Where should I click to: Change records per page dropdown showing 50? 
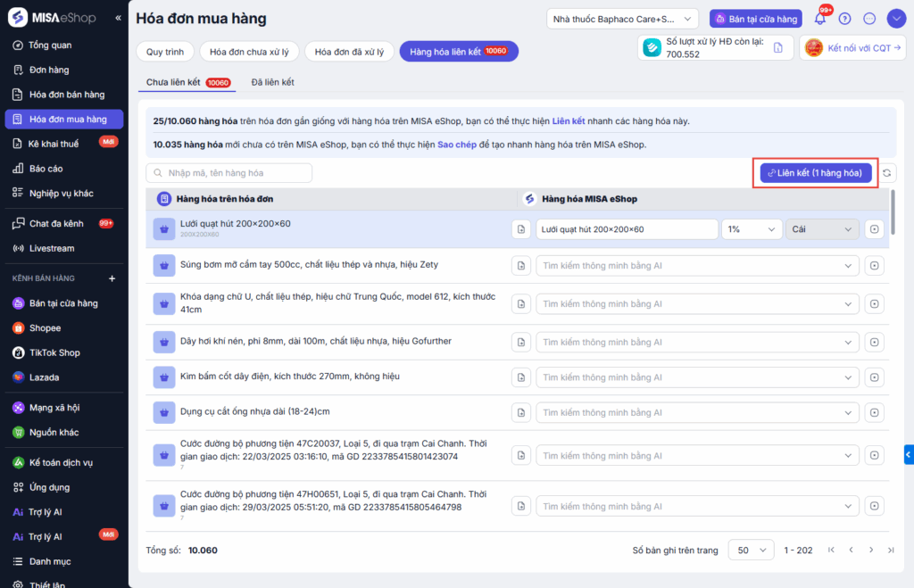click(x=751, y=551)
